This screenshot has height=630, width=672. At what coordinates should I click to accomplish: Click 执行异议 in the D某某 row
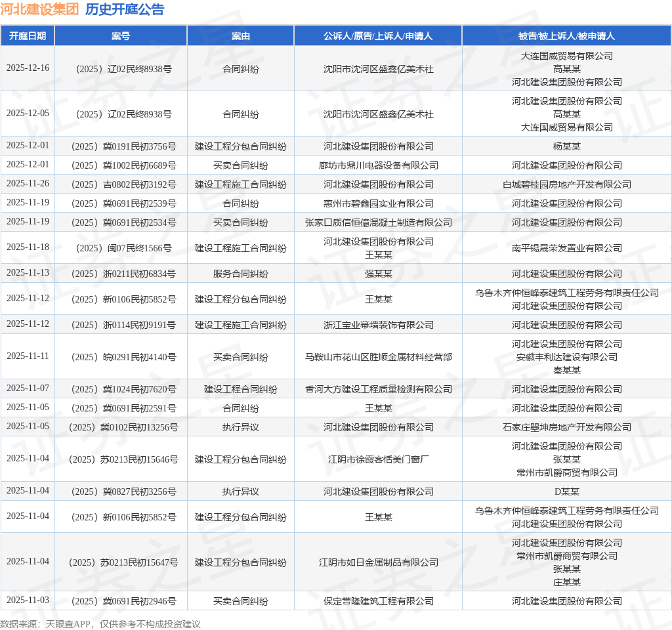(x=240, y=492)
